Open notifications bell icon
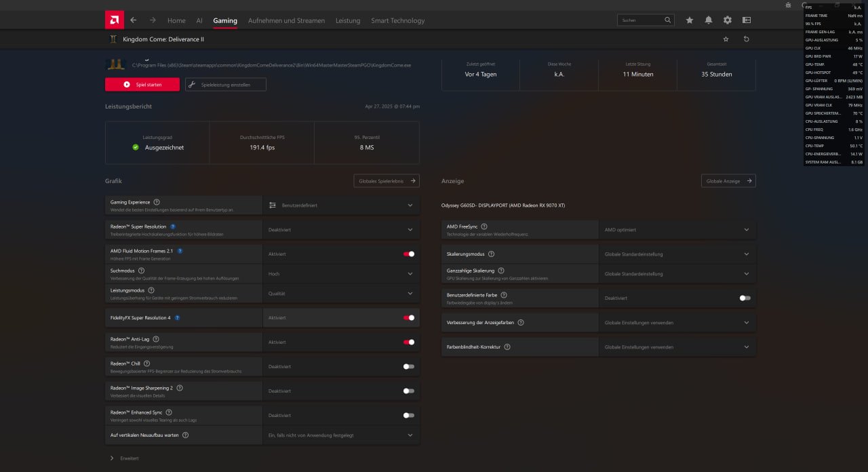 coord(709,20)
